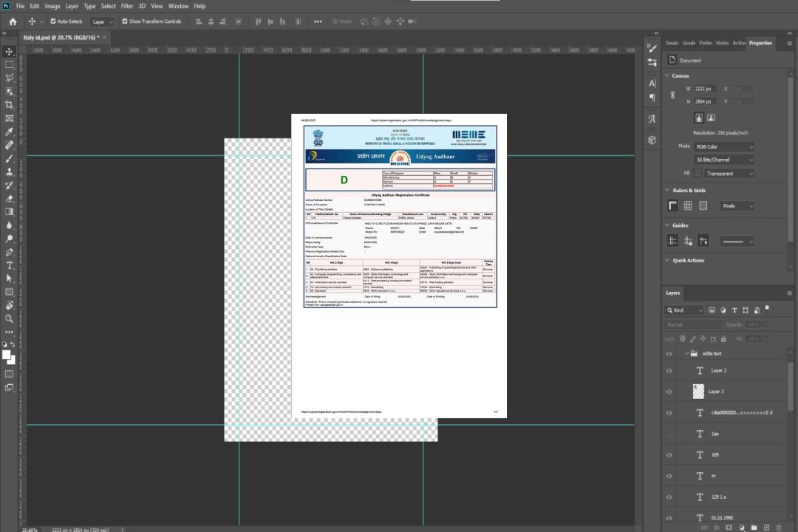
Task: Open the Filter menu
Action: 129,6
